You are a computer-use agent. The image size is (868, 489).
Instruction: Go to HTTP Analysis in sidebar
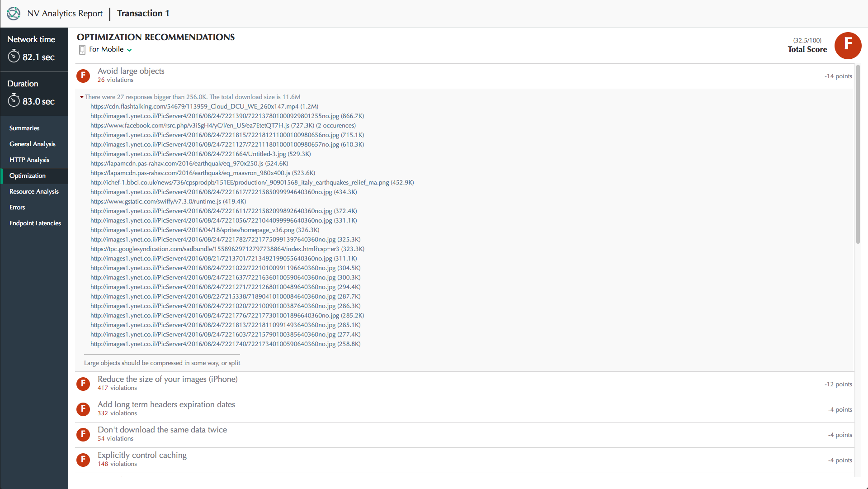[29, 160]
